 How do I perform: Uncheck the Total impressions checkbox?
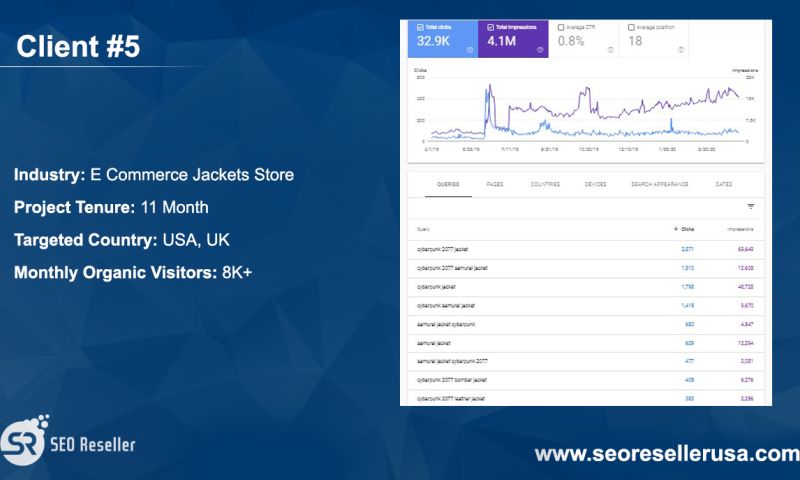tap(489, 27)
